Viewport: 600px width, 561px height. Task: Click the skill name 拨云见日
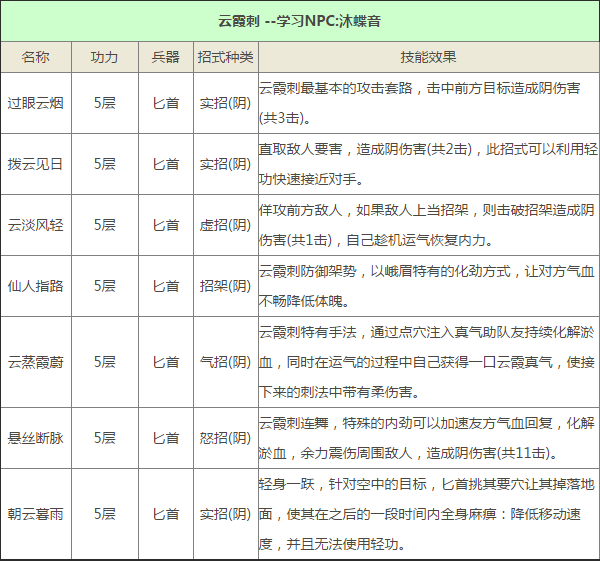click(36, 164)
